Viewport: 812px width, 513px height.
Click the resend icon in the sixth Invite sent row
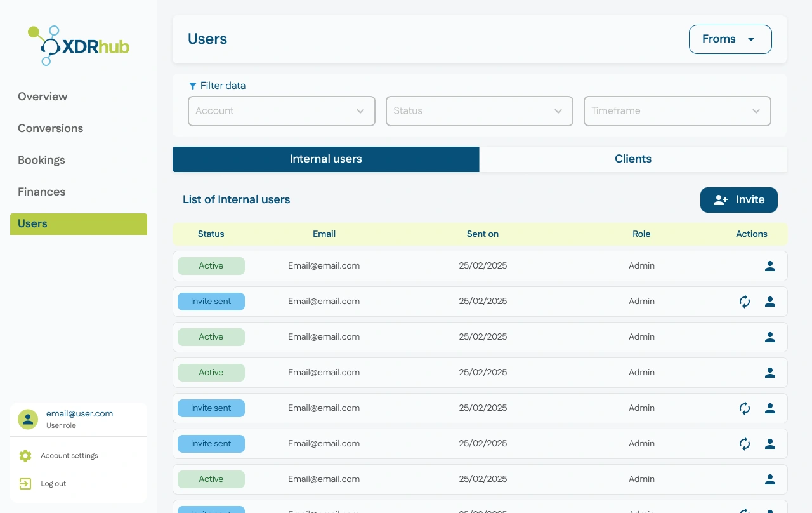pos(744,444)
